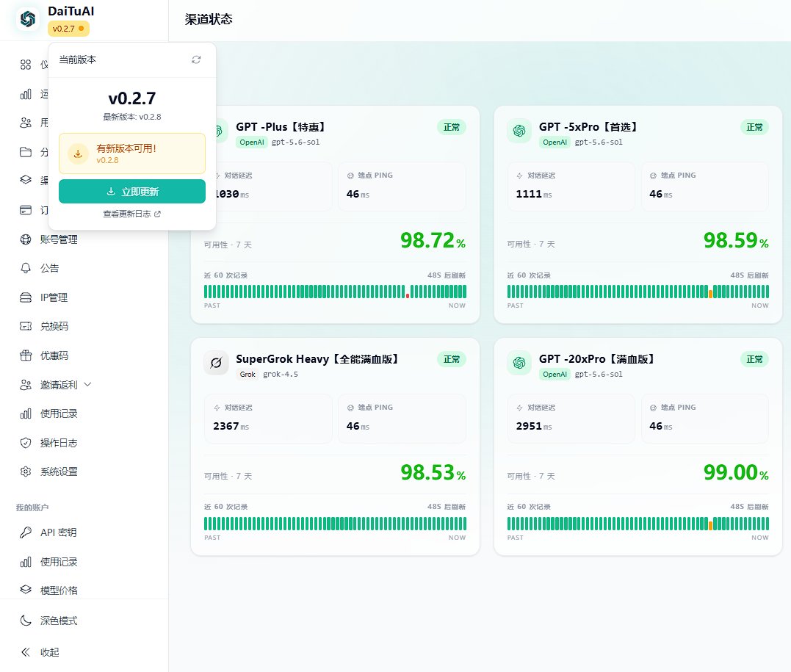791x672 pixels.
Task: Click 正常 status badge on GPT -Plus card
Action: (x=452, y=127)
